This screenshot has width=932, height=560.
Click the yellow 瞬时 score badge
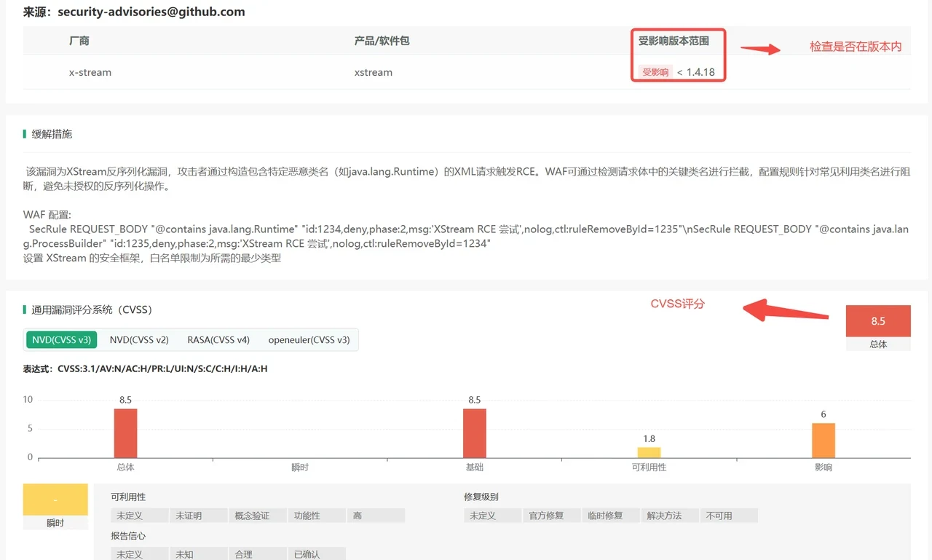(55, 500)
